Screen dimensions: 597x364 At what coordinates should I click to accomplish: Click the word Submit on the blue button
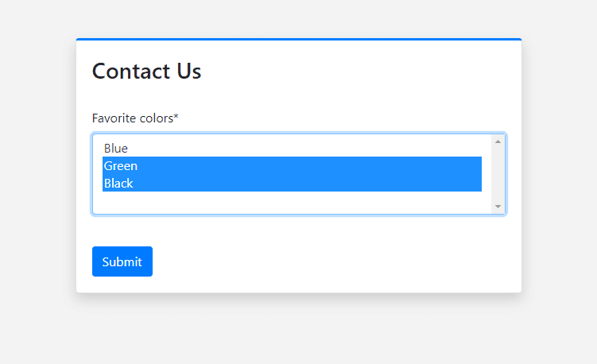[122, 262]
